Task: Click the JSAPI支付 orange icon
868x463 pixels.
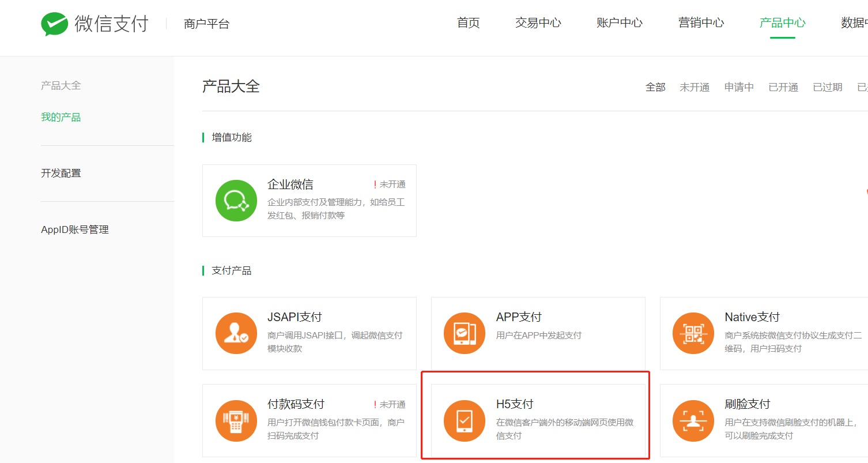Action: (x=236, y=333)
